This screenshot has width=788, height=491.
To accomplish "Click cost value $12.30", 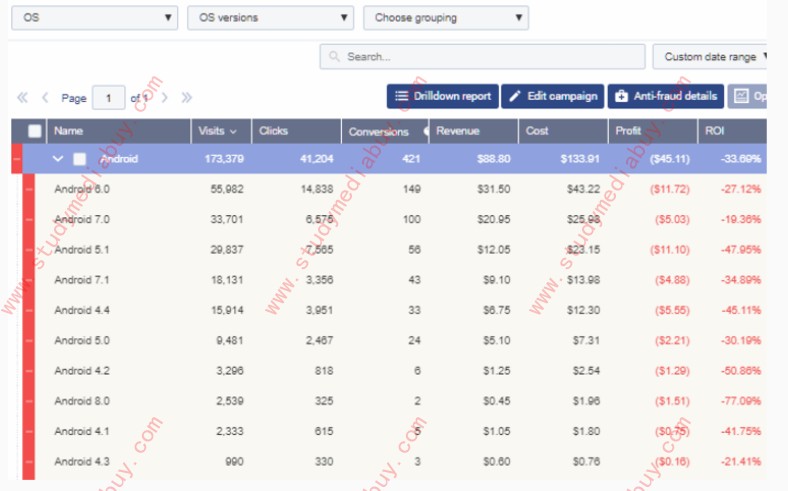I will pyautogui.click(x=583, y=310).
